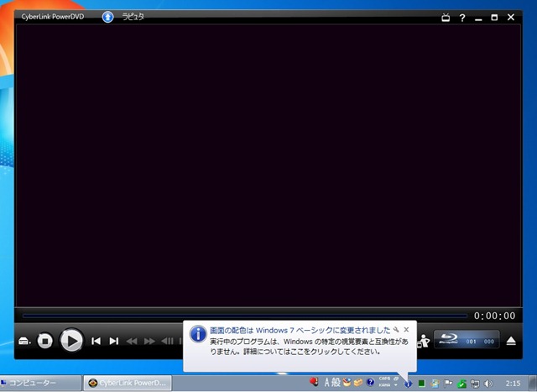Click the green square tray icon
Image resolution: width=537 pixels, height=392 pixels.
pyautogui.click(x=421, y=384)
